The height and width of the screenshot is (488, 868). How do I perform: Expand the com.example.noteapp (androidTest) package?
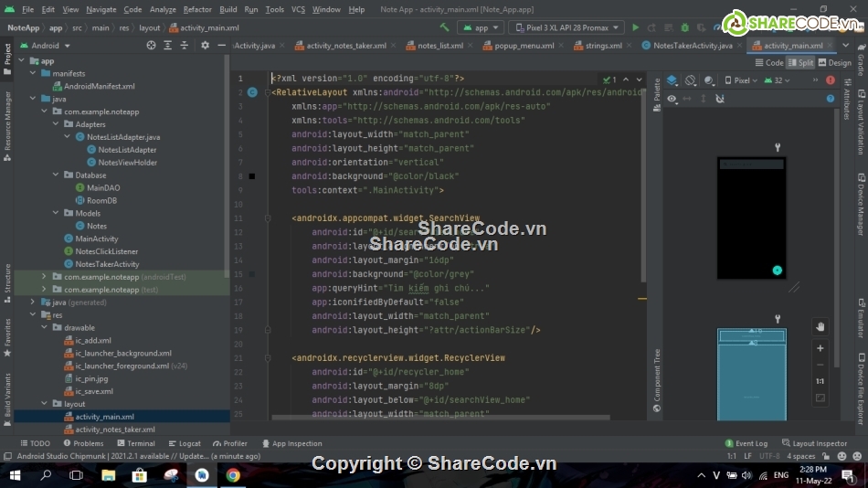[44, 277]
